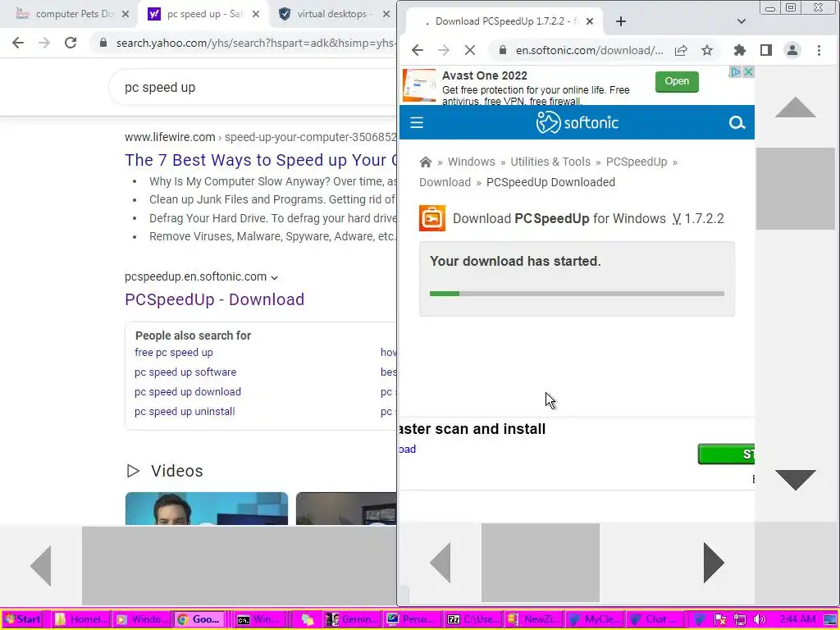Click 'pc speed up uninstall' suggestion

coord(185,412)
